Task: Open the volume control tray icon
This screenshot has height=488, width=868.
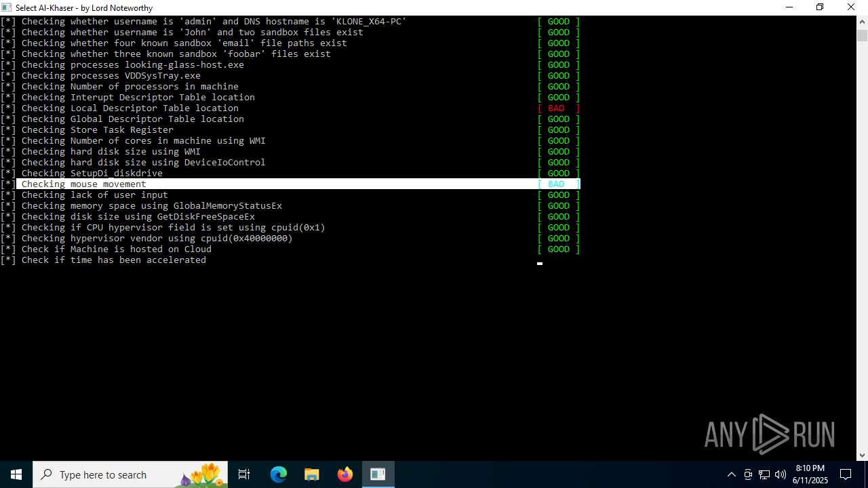Action: [781, 474]
